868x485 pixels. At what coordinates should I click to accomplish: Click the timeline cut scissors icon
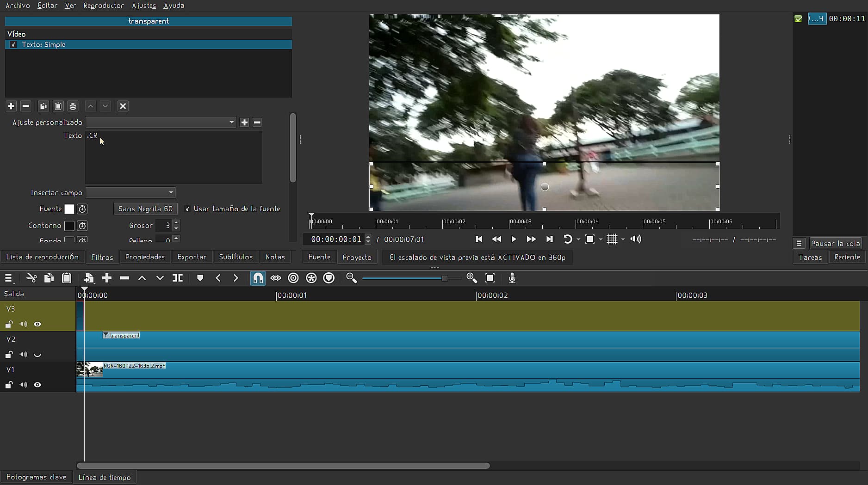(31, 278)
